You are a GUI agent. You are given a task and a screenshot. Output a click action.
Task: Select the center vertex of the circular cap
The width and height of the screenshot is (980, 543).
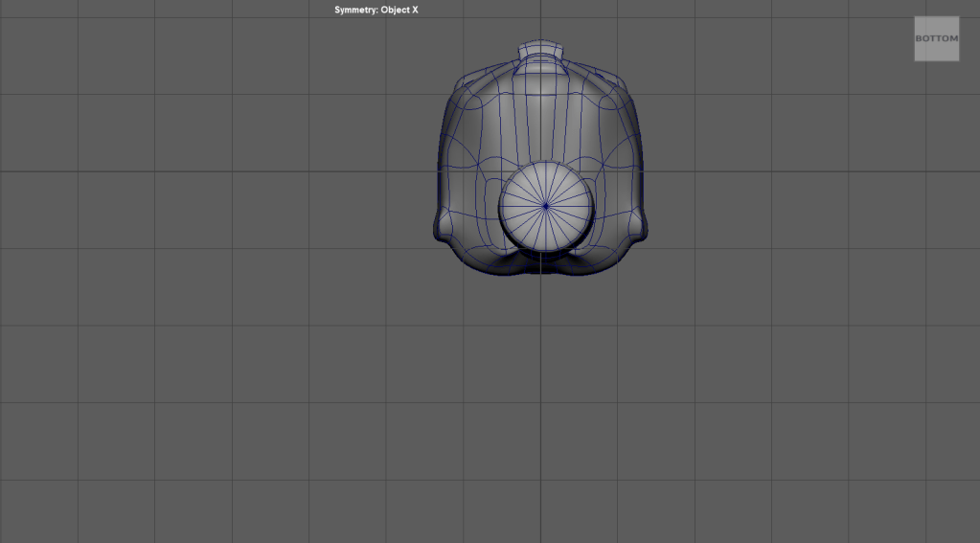(545, 205)
